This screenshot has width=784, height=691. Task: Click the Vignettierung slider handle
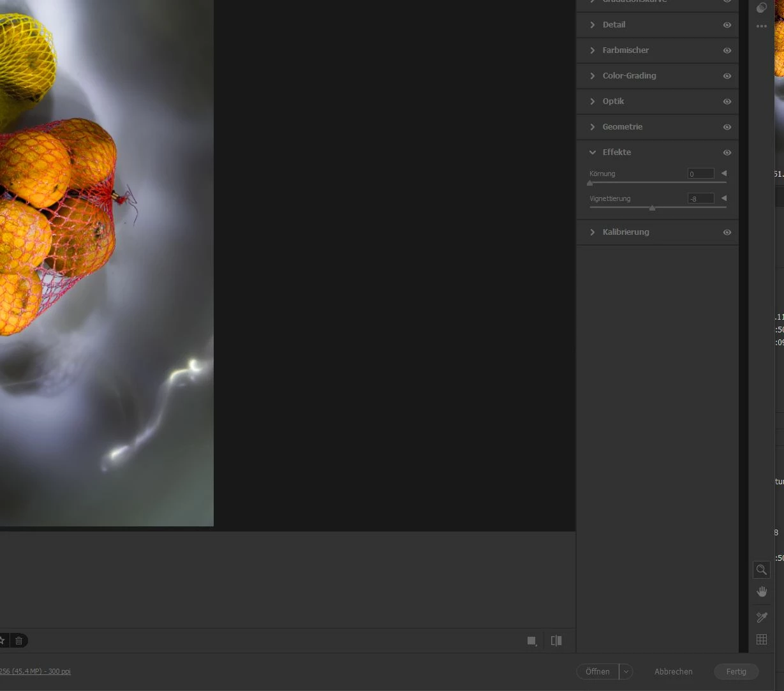point(652,208)
